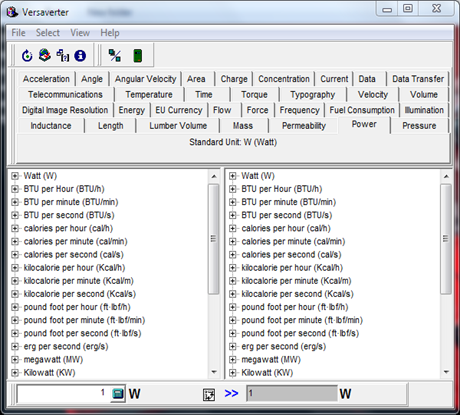Screen dimensions: 460x415
Task: Select the Frequency tab
Action: tap(299, 110)
